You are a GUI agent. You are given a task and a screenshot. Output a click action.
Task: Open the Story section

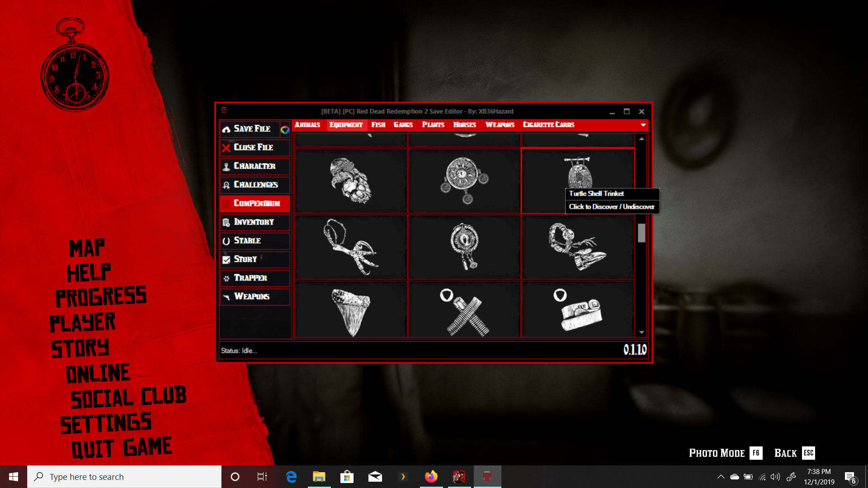click(255, 259)
